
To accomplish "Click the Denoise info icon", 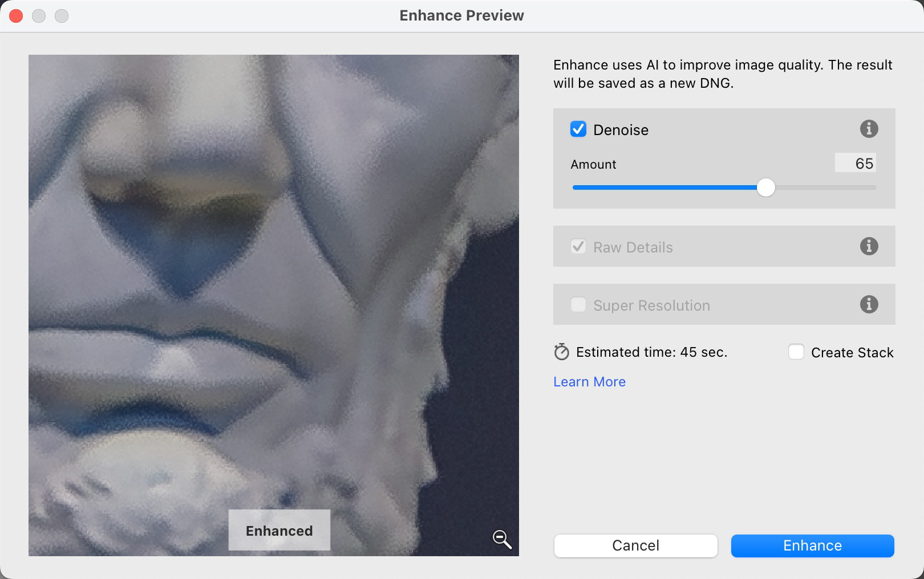I will (869, 129).
